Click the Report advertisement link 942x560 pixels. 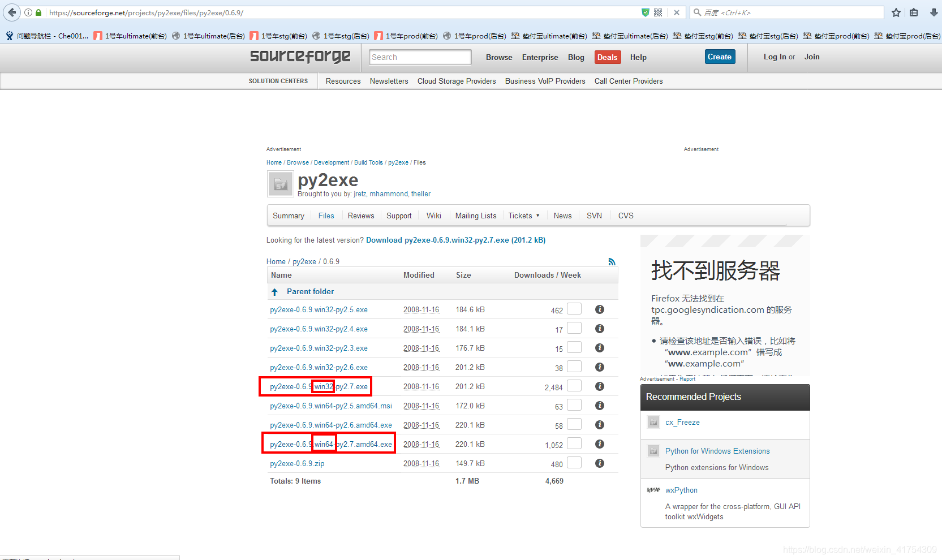687,379
